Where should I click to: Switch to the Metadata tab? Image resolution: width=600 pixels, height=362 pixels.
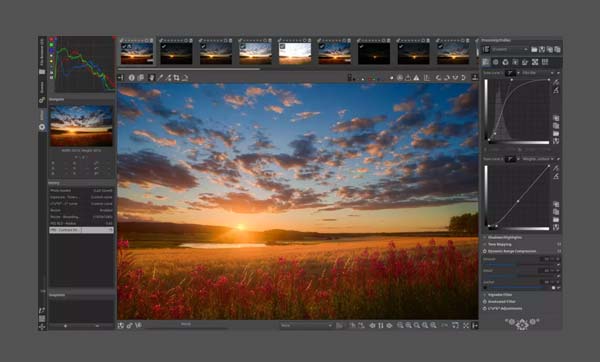pos(545,62)
